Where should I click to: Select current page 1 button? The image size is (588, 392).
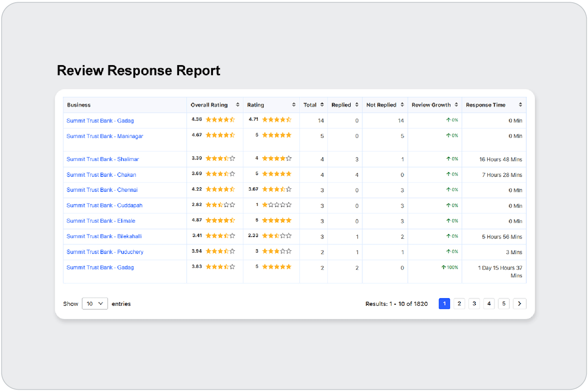(444, 304)
